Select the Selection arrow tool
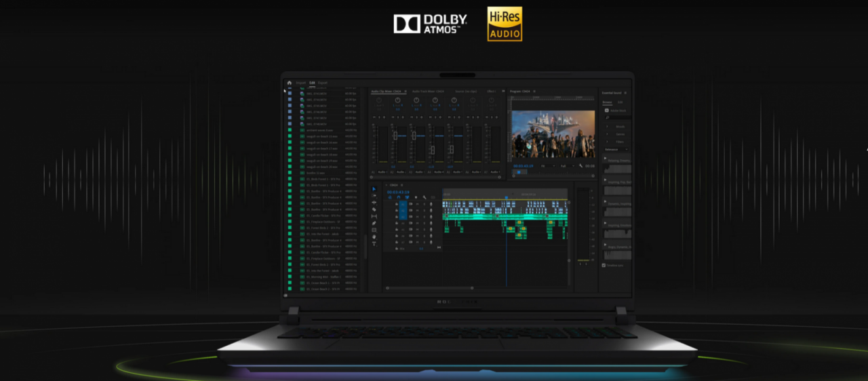Viewport: 868px width, 381px height. click(x=374, y=189)
